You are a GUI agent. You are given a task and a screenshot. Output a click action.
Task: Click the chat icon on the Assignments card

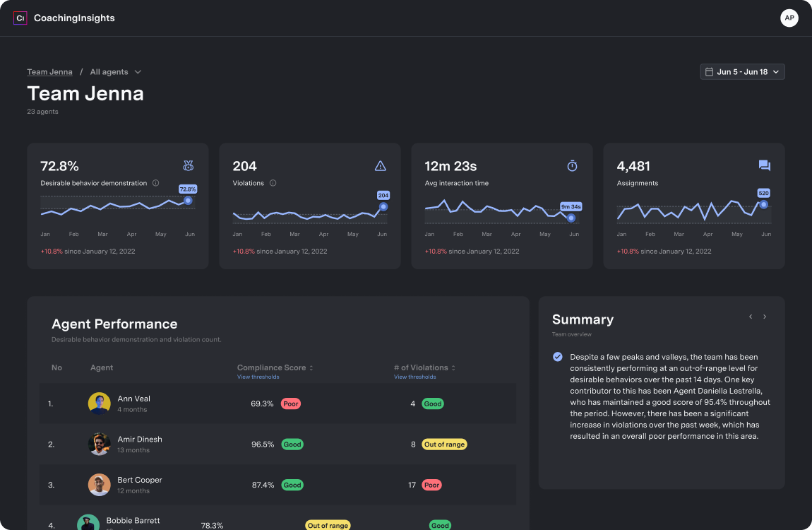[764, 165]
